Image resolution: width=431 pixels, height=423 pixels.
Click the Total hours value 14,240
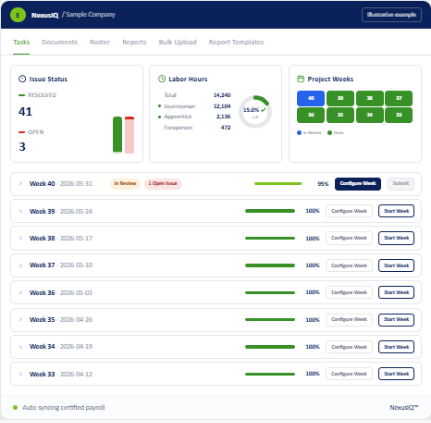tap(222, 95)
